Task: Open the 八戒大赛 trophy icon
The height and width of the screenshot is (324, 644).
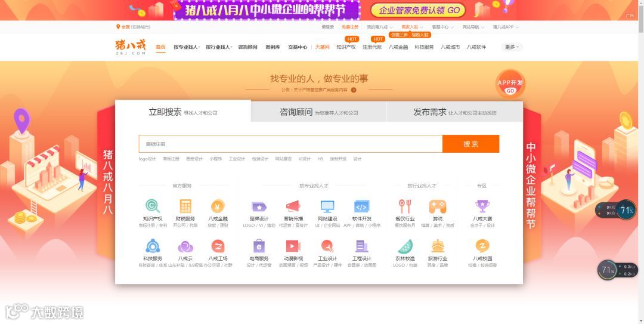Action: point(482,206)
